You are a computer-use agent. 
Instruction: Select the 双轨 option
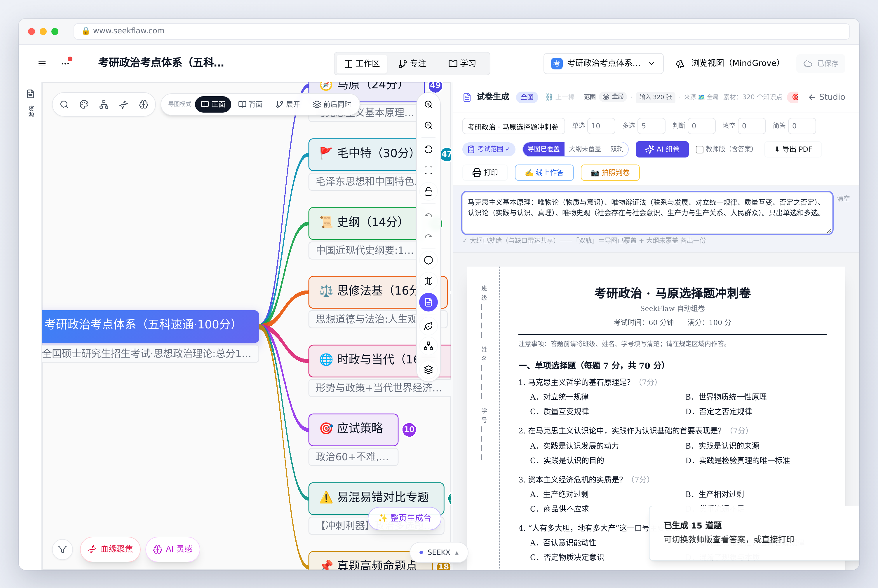pyautogui.click(x=616, y=149)
